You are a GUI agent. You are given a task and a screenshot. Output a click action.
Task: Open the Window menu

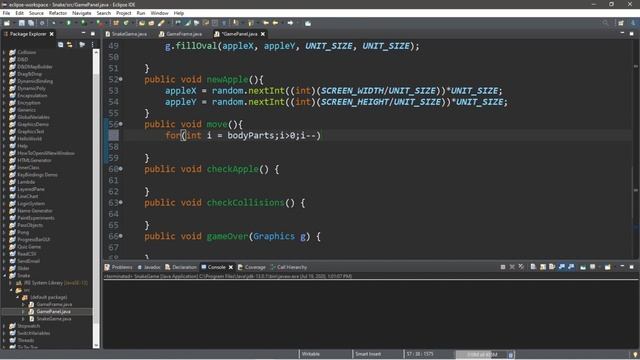(159, 13)
